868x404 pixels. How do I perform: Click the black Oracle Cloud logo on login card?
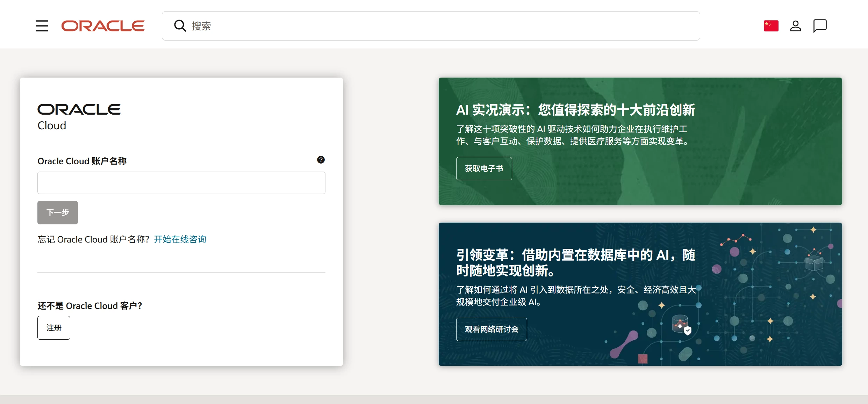point(79,117)
